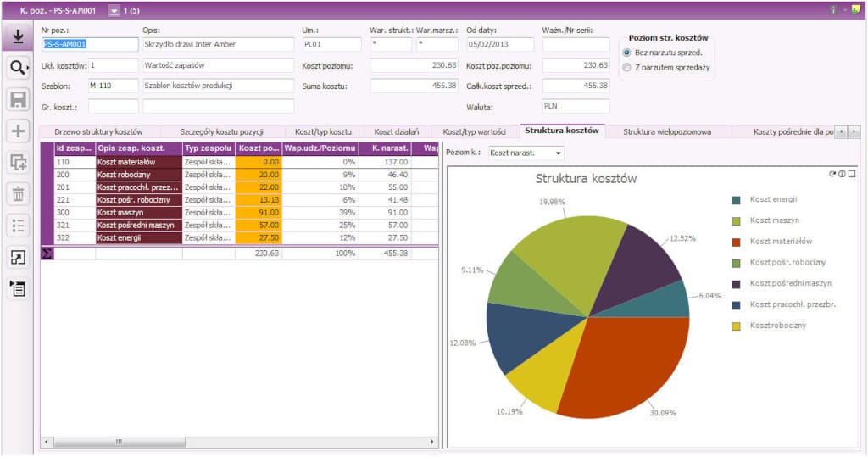The height and width of the screenshot is (457, 868).
Task: Expand the record selector dropdown in title bar
Action: pos(114,10)
